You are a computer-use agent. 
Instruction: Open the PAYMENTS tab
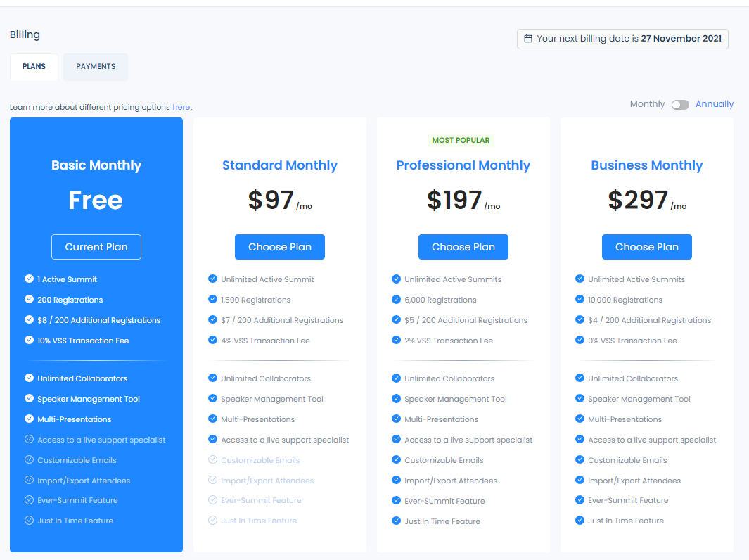[x=96, y=66]
